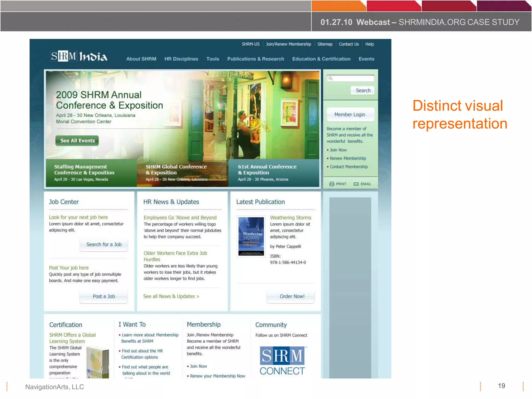Screen dimensions: 532x399
Task: Open the Tools menu
Action: click(x=213, y=59)
